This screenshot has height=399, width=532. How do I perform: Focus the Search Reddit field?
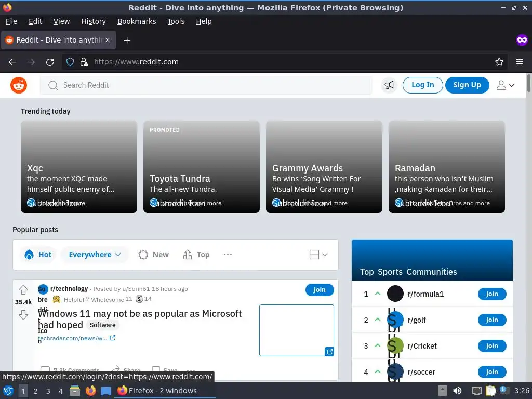[206, 85]
